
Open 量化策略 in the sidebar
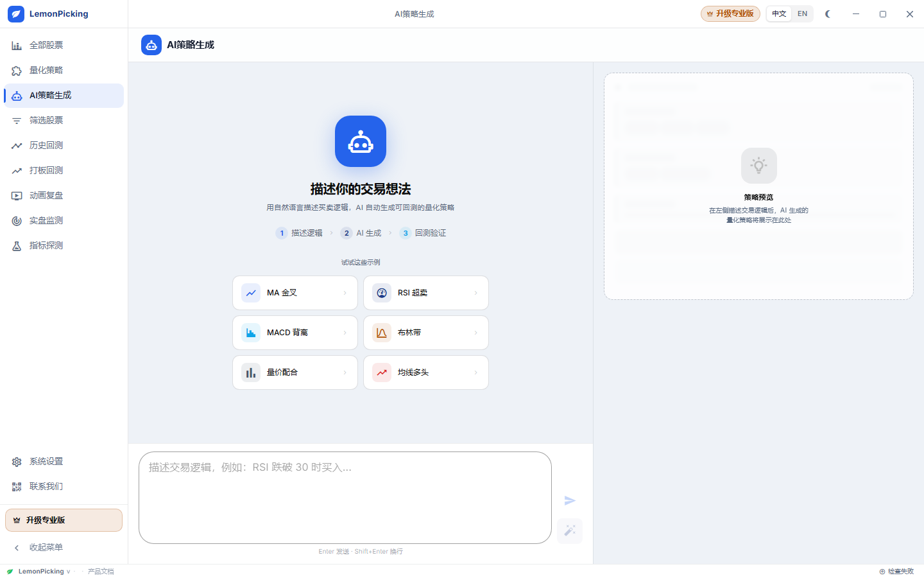(x=64, y=71)
